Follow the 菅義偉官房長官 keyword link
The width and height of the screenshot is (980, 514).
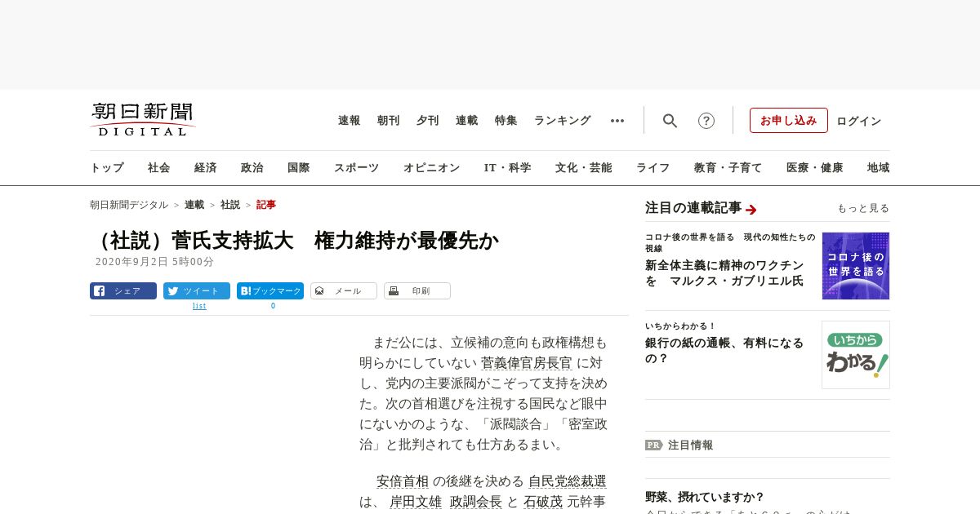(527, 363)
